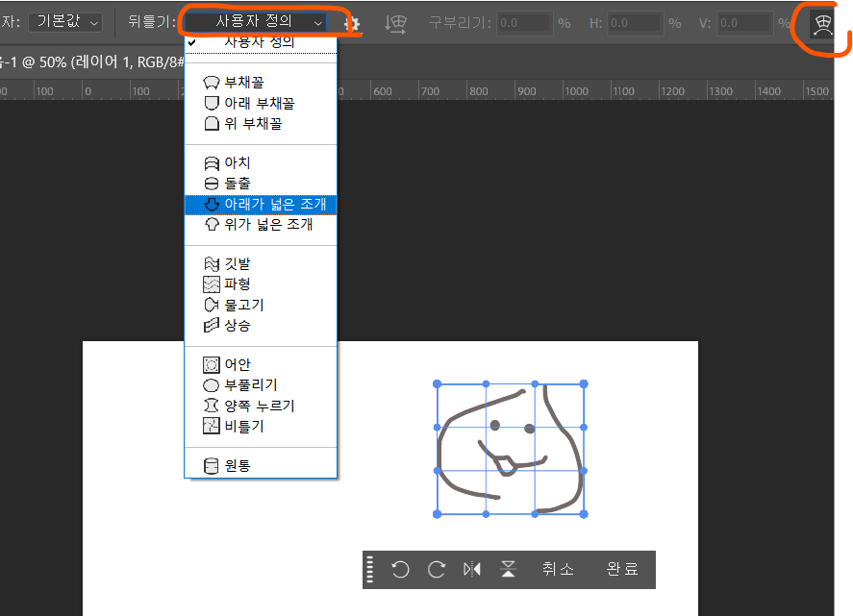This screenshot has width=853, height=616.
Task: Click the rotate counterclockwise icon in transform bar
Action: pyautogui.click(x=400, y=569)
